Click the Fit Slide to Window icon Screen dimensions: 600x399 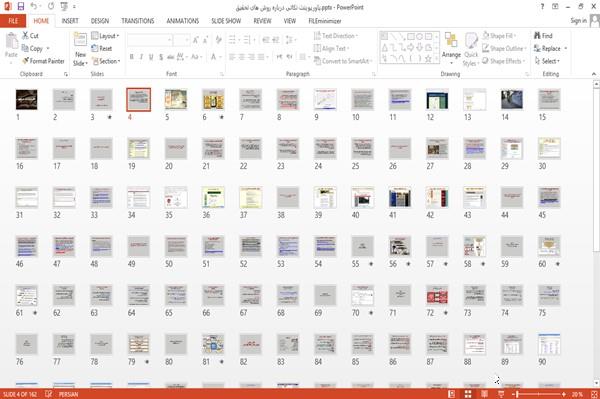point(594,394)
